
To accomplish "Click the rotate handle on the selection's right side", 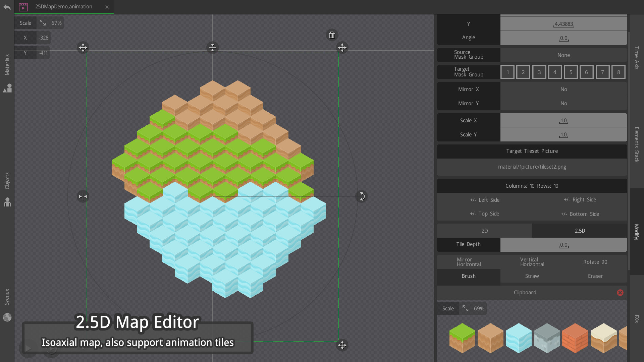I will (x=361, y=196).
